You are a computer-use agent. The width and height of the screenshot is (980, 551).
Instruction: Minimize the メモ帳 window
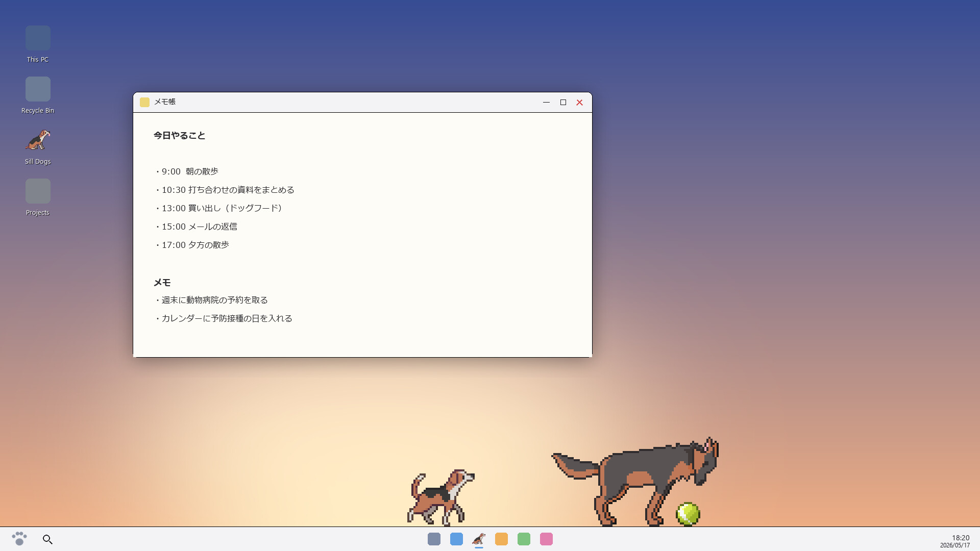(546, 102)
